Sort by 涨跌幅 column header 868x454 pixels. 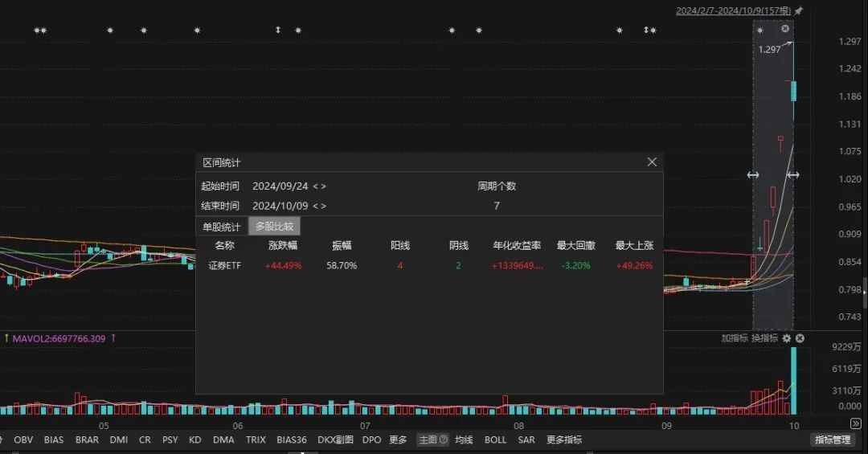click(x=283, y=245)
